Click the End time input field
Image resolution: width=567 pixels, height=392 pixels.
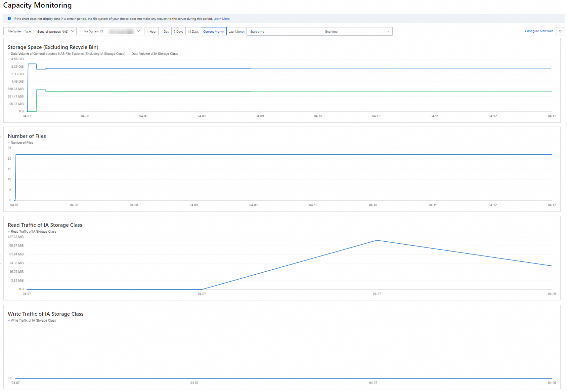tap(354, 31)
